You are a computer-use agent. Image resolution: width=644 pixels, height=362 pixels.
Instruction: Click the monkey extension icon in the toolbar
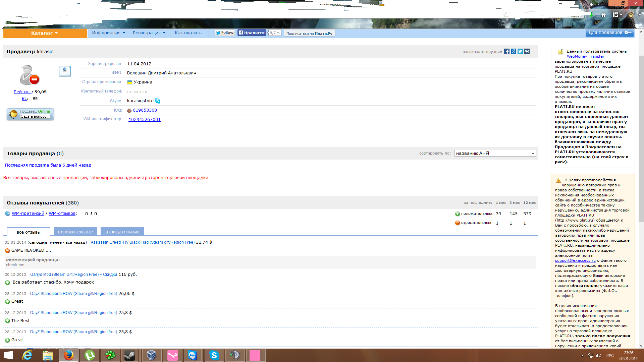[x=631, y=15]
